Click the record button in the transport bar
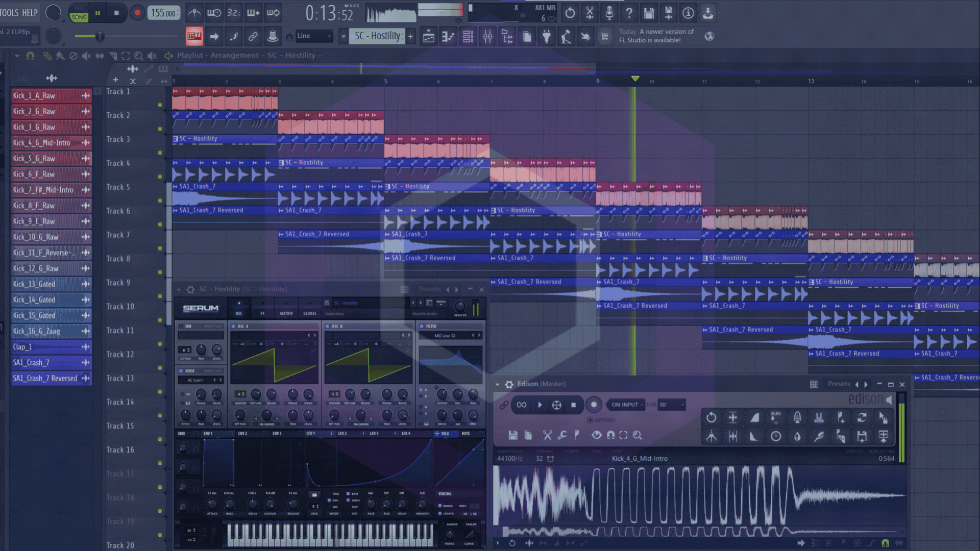This screenshot has height=551, width=980. click(137, 13)
